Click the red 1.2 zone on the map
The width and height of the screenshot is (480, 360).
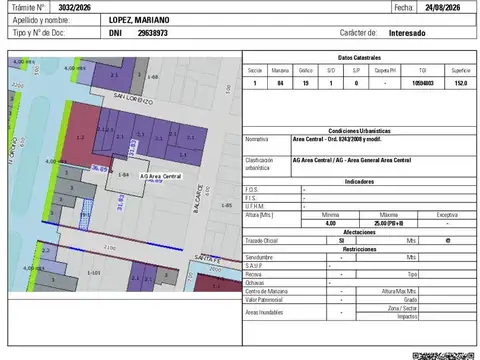[x=80, y=137]
